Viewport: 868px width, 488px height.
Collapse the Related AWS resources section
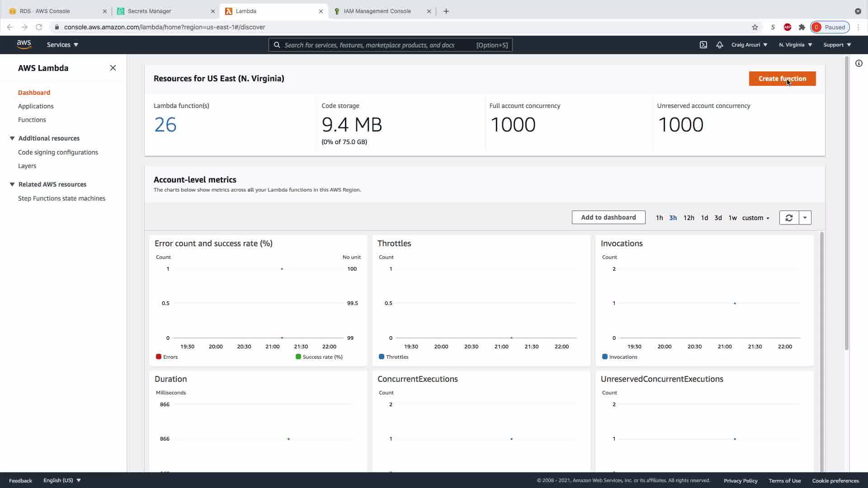pos(12,184)
